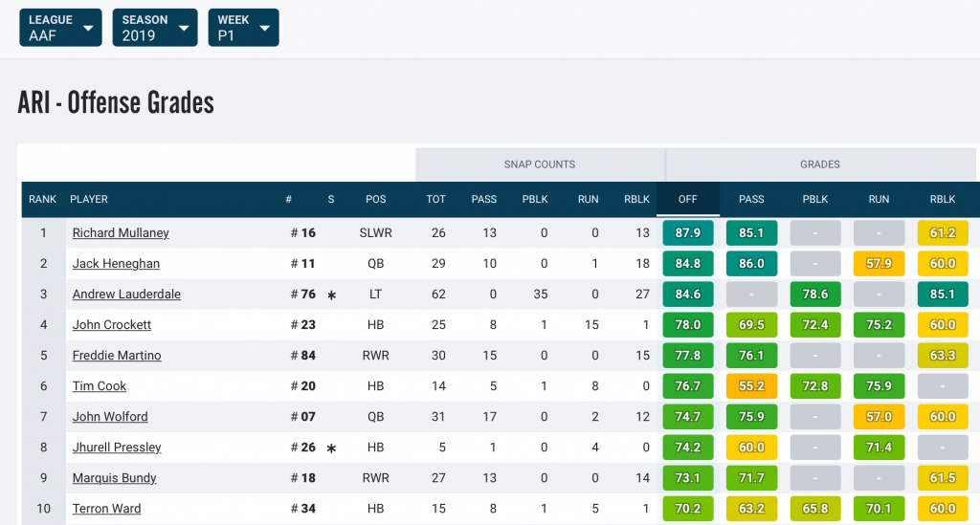Click jersey number # 84
980x525 pixels.
pyautogui.click(x=303, y=355)
